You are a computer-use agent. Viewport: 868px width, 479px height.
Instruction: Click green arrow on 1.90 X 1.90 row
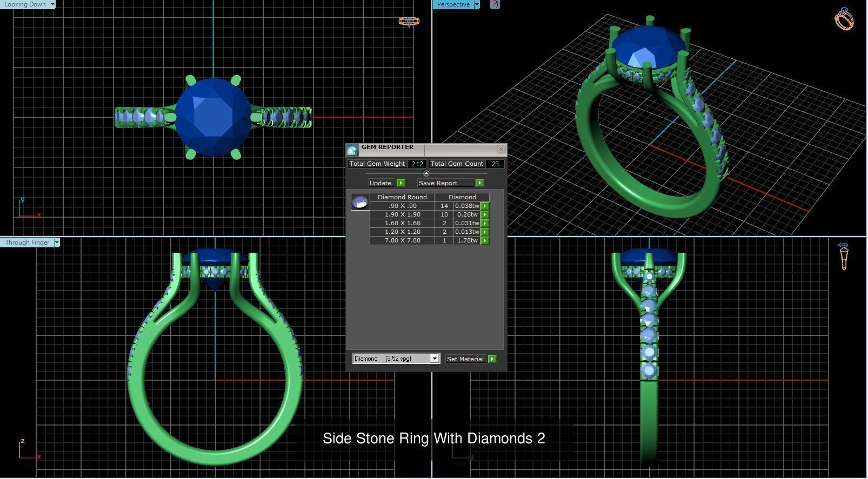click(485, 214)
